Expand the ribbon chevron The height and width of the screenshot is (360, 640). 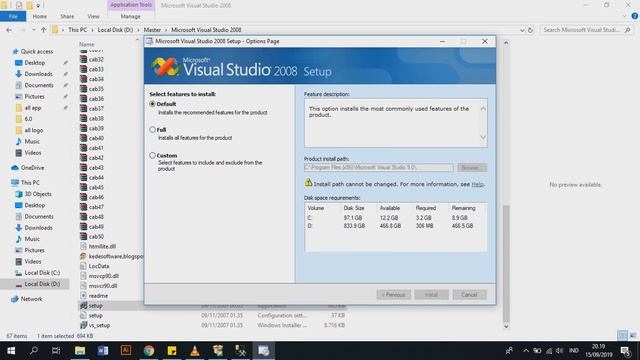[x=624, y=16]
